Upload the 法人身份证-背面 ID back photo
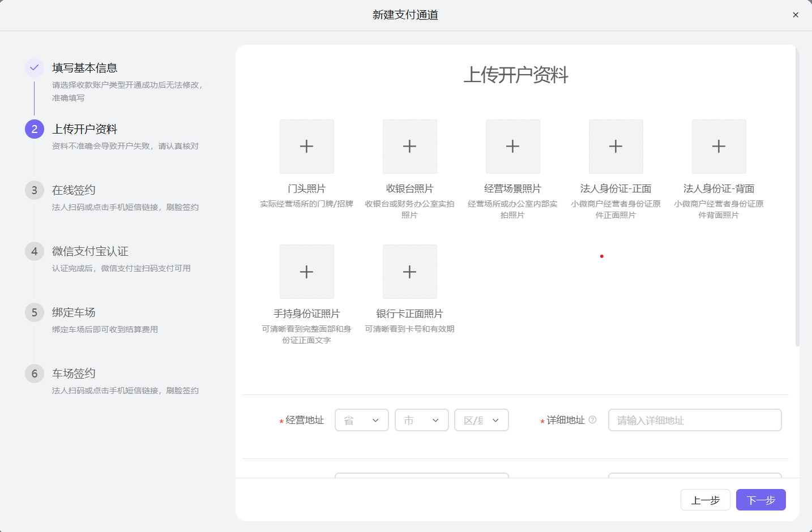 pyautogui.click(x=719, y=146)
